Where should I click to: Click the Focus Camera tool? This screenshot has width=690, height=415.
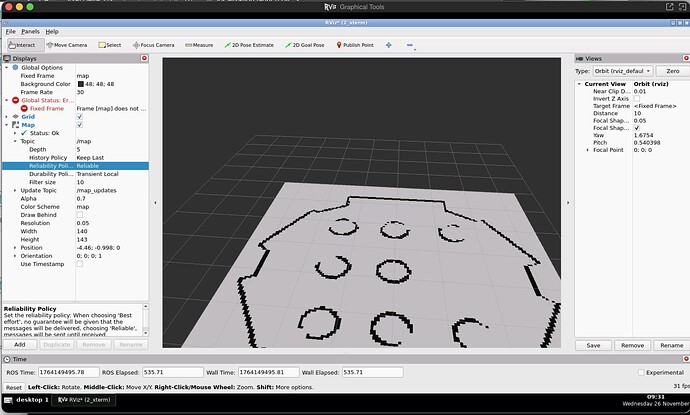(x=152, y=44)
